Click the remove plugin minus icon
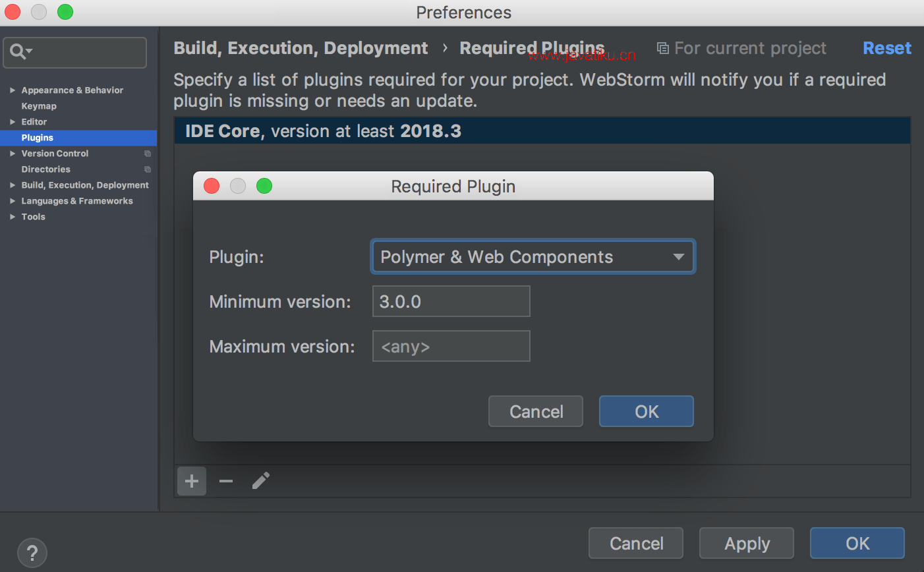 pyautogui.click(x=226, y=481)
